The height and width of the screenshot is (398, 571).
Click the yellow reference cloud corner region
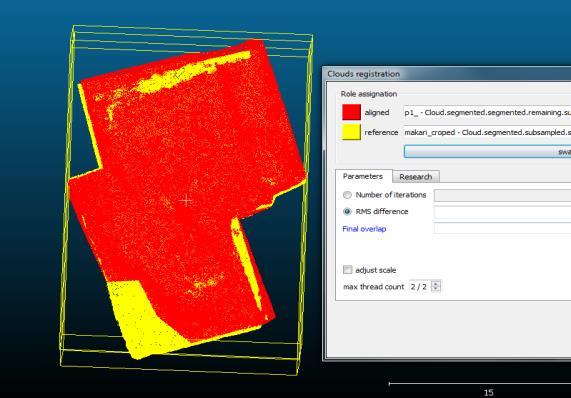tap(146, 320)
